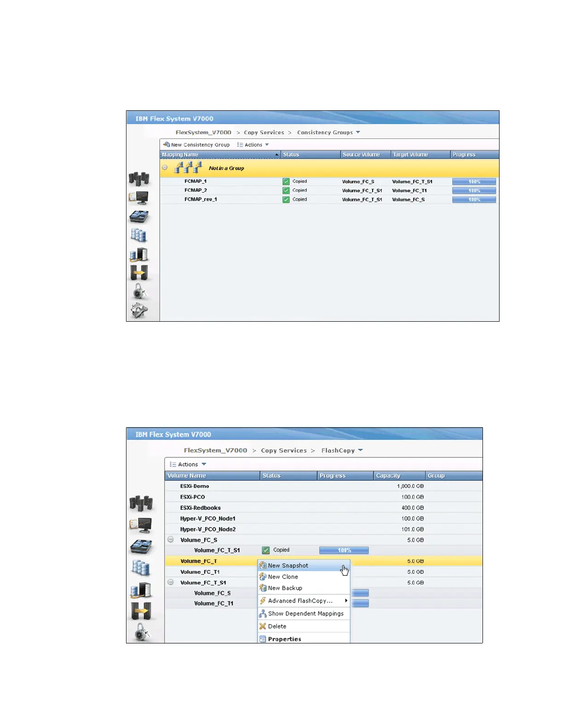Click FlexSystem_V7000 breadcrumb in FlashCopy window
This screenshot has height=728, width=563.
pyautogui.click(x=215, y=450)
